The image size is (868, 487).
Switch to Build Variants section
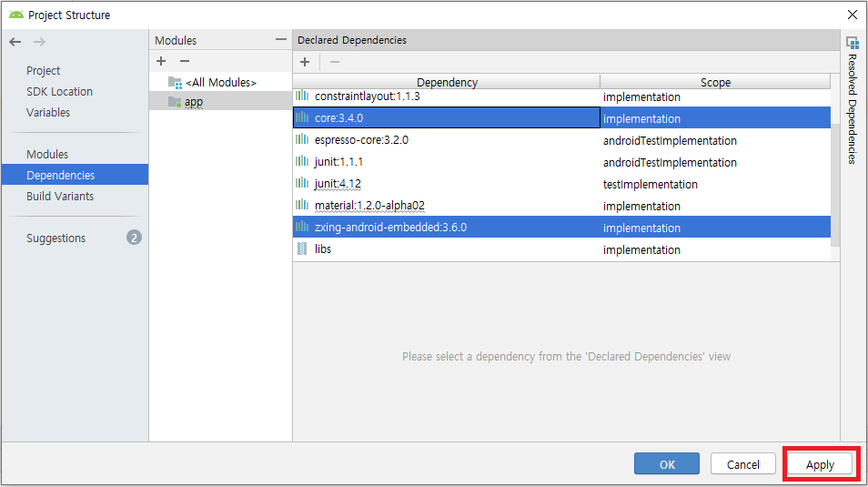click(60, 197)
